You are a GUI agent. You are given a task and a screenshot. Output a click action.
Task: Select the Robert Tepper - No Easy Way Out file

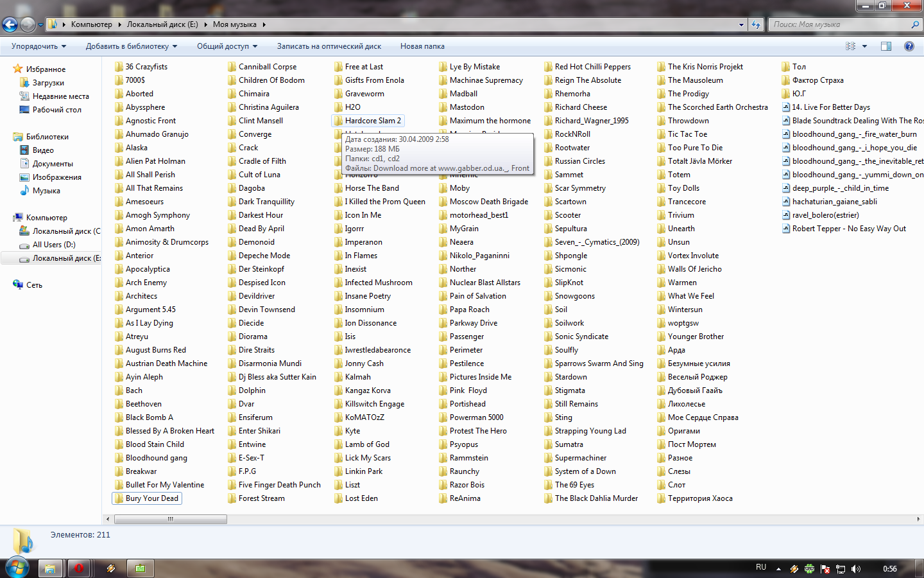click(844, 229)
